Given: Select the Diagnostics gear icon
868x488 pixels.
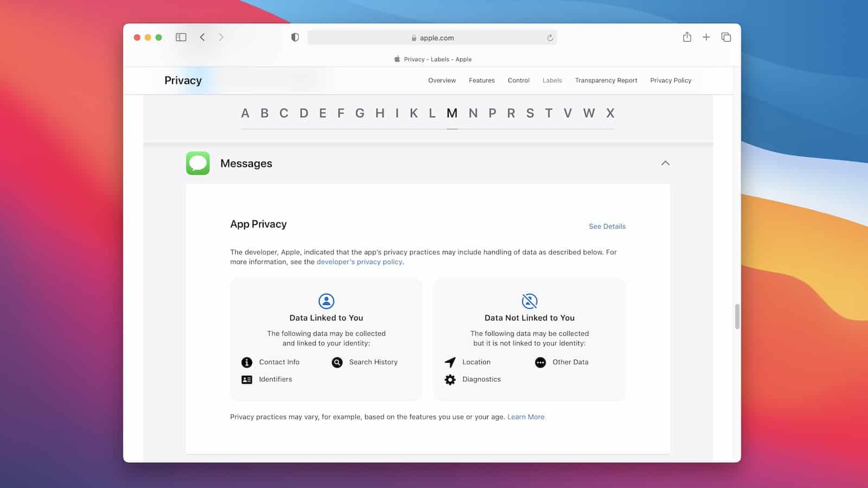Looking at the screenshot, I should pos(450,380).
